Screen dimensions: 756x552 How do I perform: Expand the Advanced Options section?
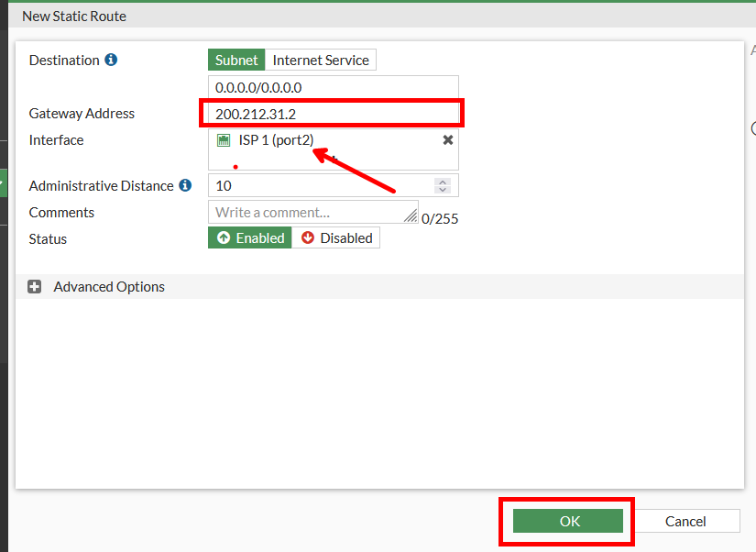click(109, 287)
